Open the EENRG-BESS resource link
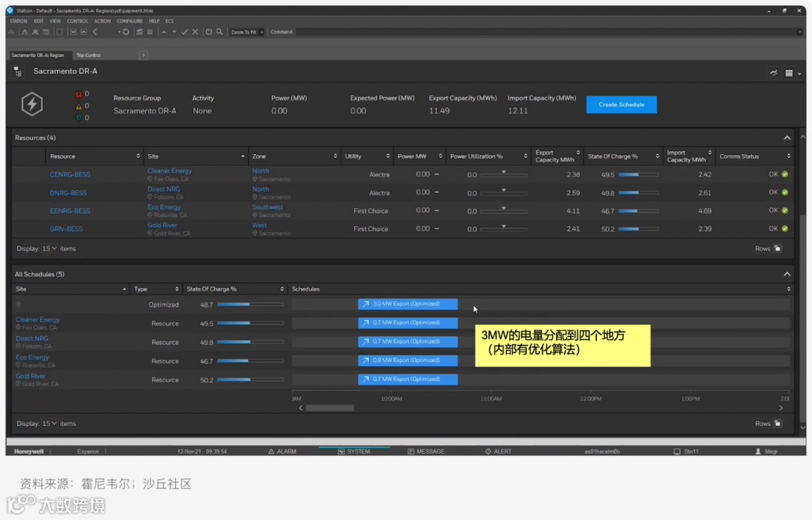Screen dimensions: 812x520 70,211
